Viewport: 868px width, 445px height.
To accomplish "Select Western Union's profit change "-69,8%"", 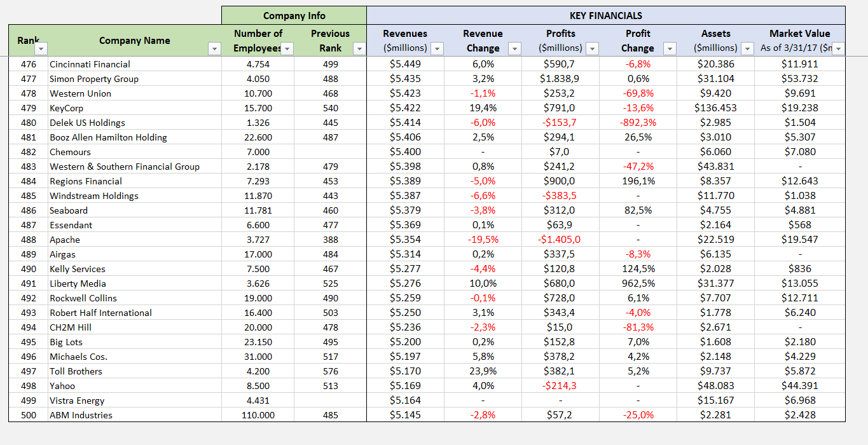I will 638,93.
